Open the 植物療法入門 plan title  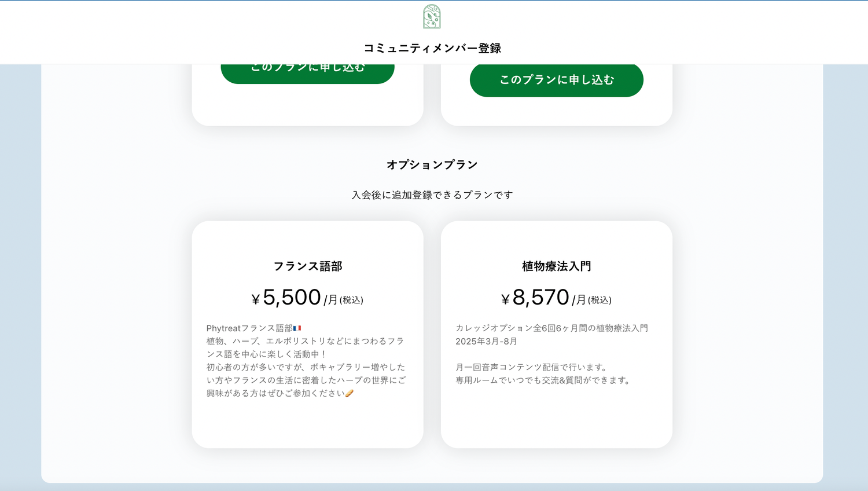(557, 266)
